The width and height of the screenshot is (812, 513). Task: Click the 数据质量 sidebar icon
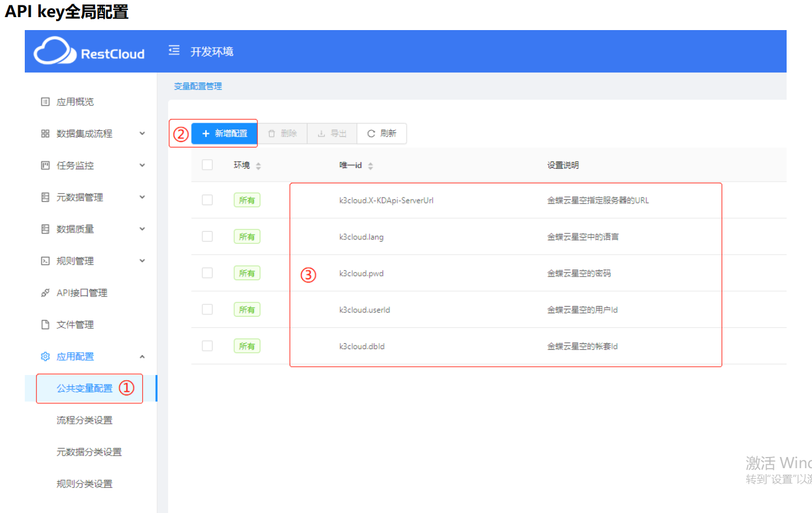point(45,229)
